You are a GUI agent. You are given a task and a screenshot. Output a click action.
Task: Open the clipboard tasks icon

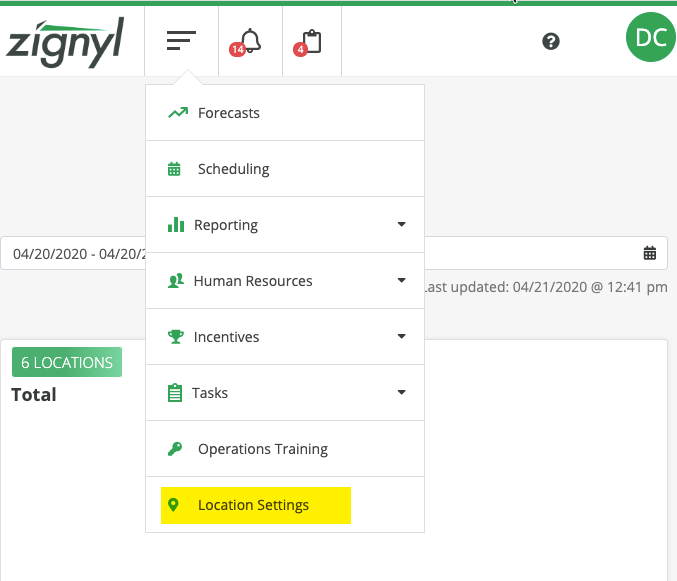[x=311, y=42]
